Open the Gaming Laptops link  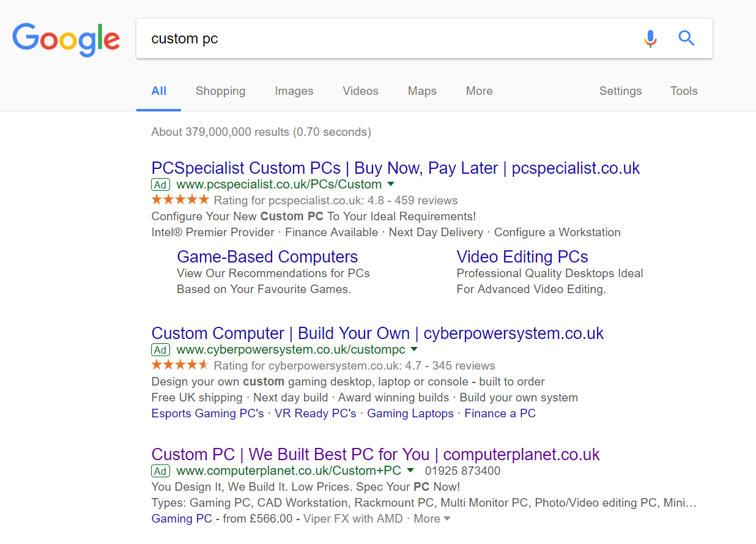410,413
